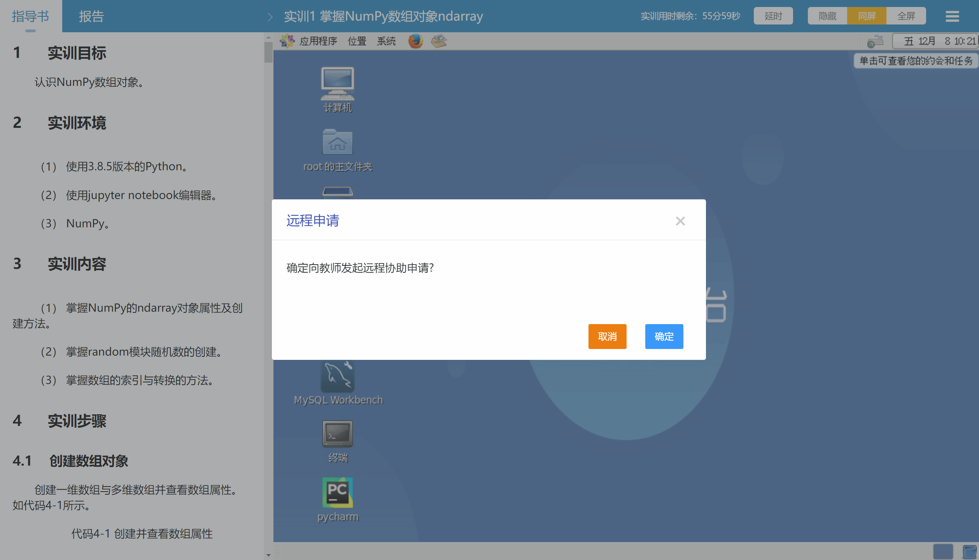Click the text editor panel icon

tap(439, 41)
